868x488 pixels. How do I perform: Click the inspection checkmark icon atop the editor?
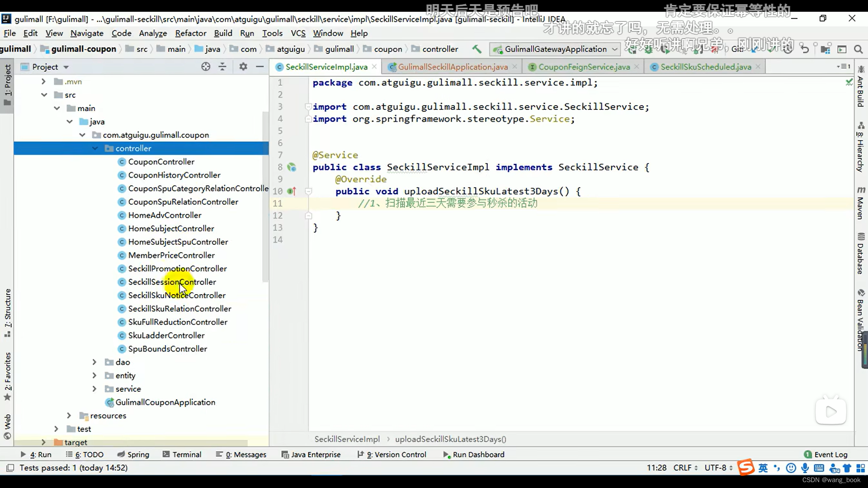click(849, 82)
